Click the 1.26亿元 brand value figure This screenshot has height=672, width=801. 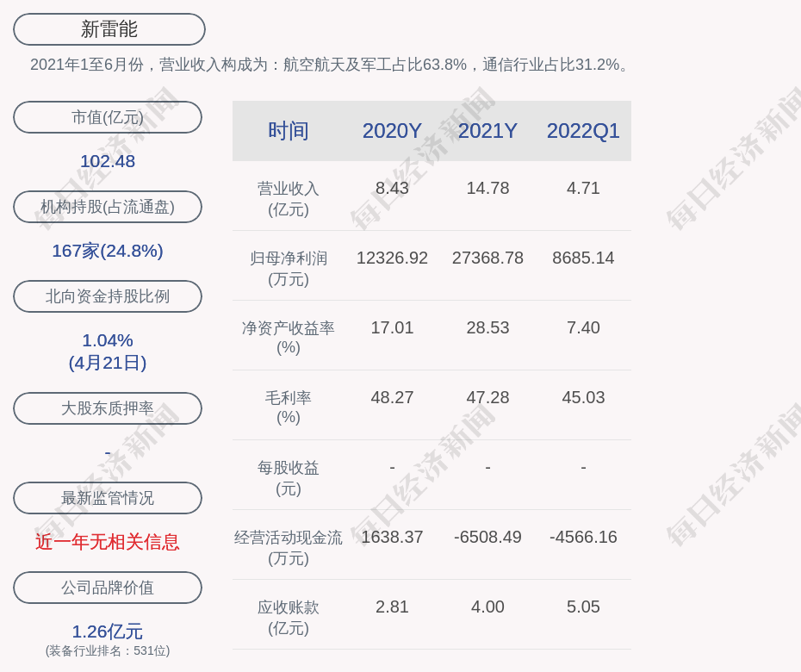click(108, 632)
